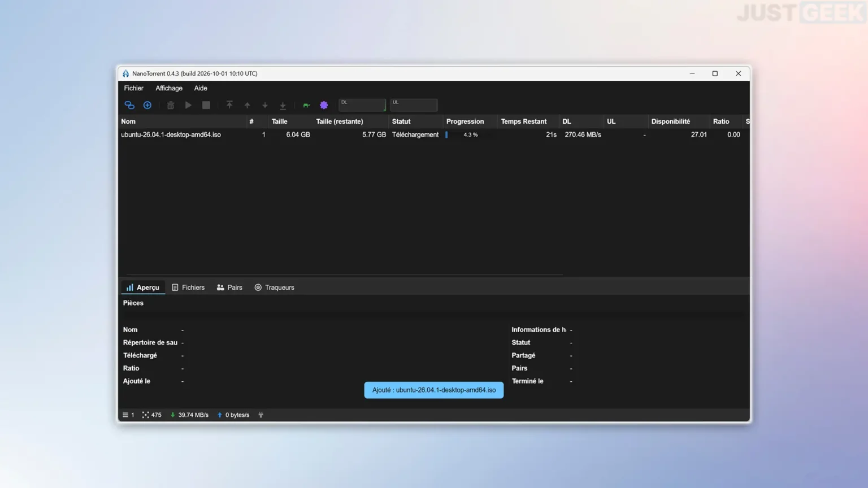Move torrent to top of queue

(x=229, y=105)
